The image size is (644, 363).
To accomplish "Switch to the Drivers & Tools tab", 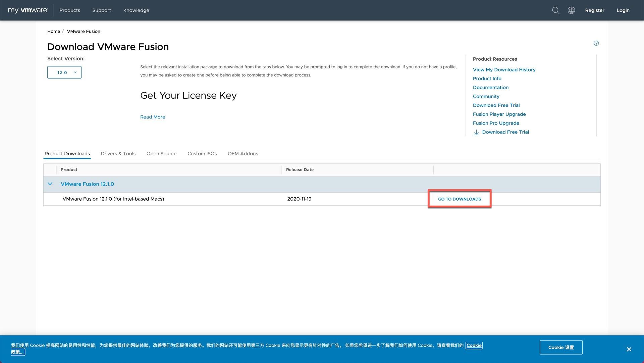I will [x=118, y=154].
